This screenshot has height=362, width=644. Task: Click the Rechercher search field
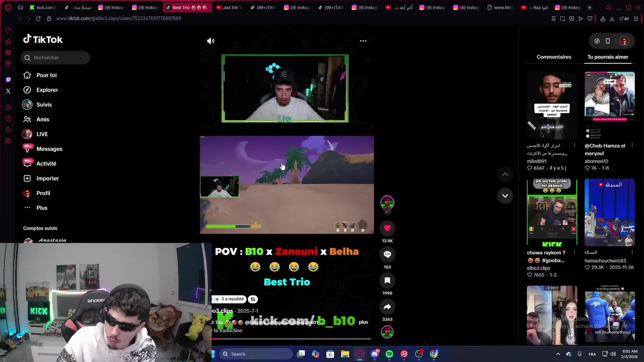pyautogui.click(x=56, y=58)
